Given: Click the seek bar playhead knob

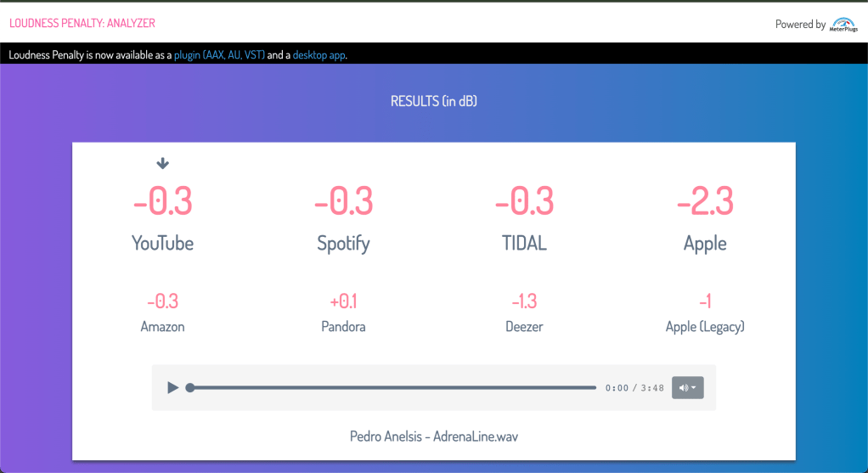Looking at the screenshot, I should [x=190, y=388].
